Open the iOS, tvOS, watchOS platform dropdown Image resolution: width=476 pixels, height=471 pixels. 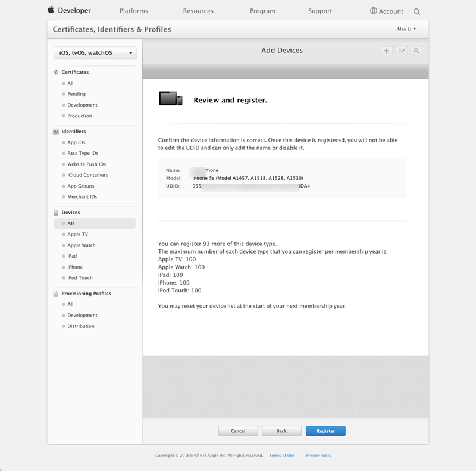[95, 53]
